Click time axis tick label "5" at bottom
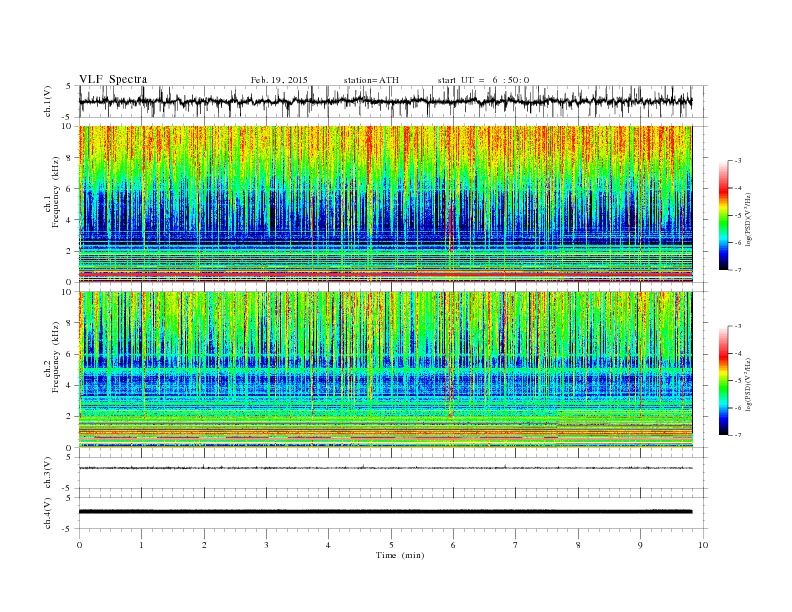The image size is (792, 612). (391, 545)
